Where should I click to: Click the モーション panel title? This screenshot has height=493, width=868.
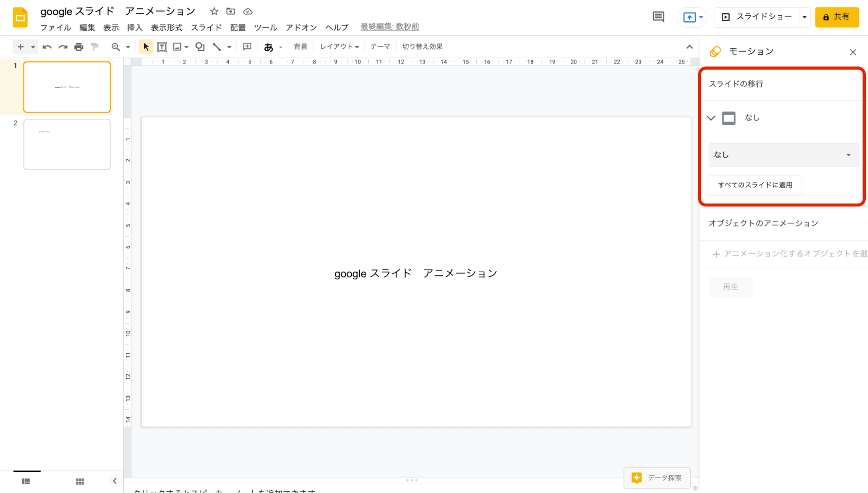click(751, 52)
